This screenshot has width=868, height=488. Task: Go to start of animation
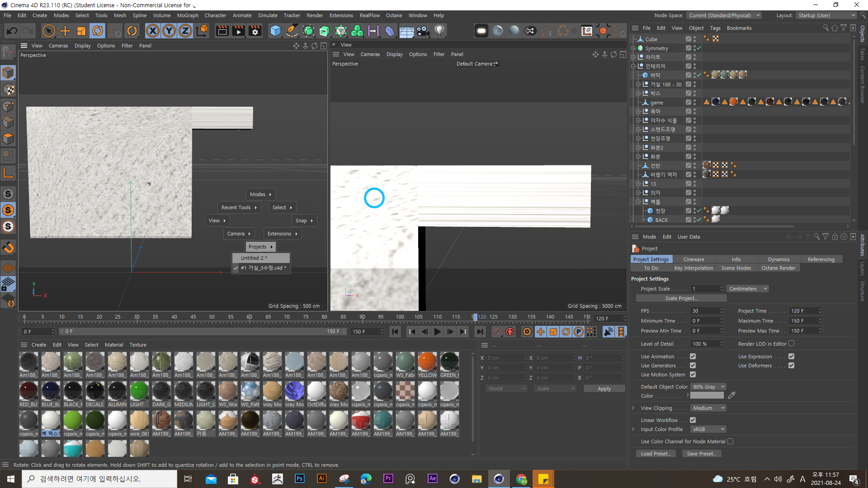pos(395,332)
